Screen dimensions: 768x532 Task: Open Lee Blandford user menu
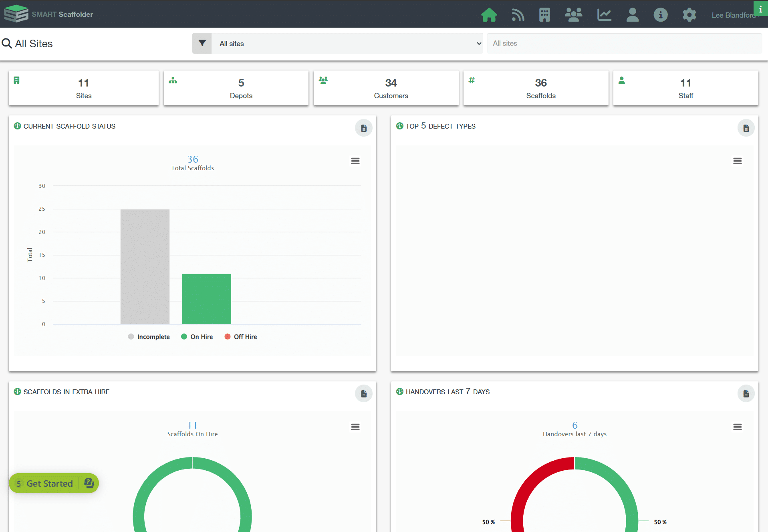click(733, 15)
